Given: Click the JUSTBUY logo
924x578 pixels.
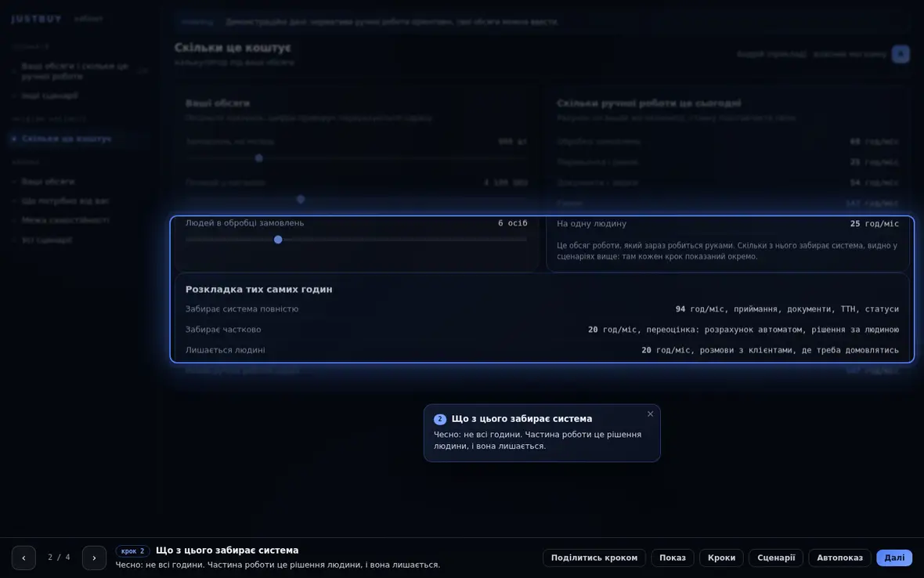Looking at the screenshot, I should (37, 19).
